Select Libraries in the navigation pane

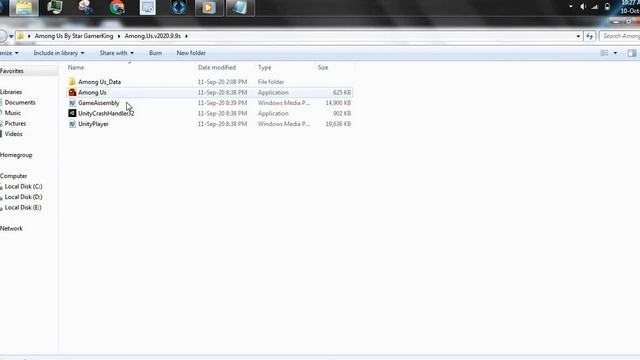11,92
